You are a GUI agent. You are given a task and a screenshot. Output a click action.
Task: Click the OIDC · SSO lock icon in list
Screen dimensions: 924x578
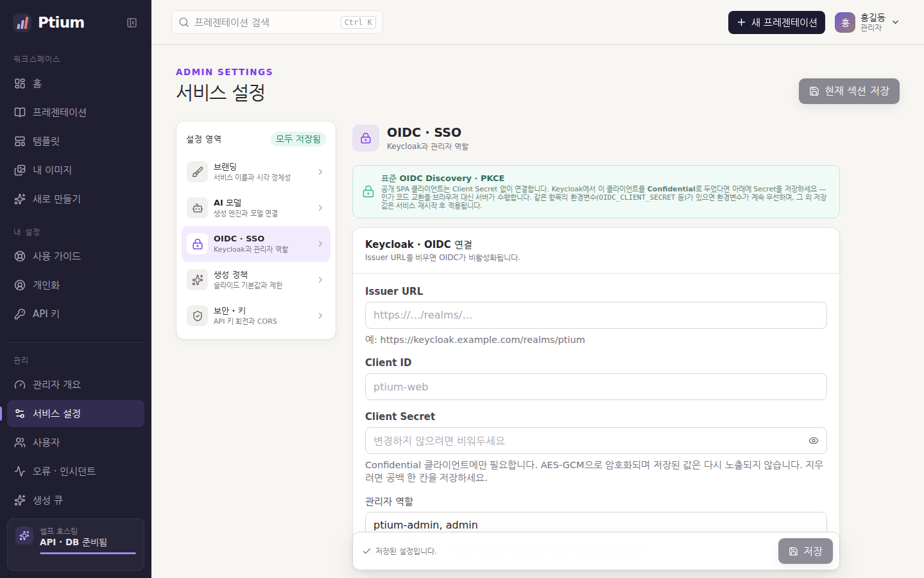(197, 244)
